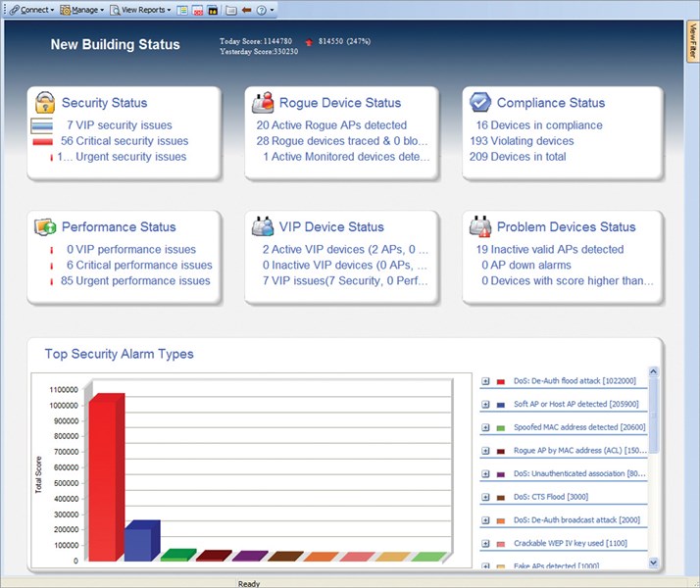Open the ViewFilter side tab
The height and width of the screenshot is (588, 700).
pos(692,43)
